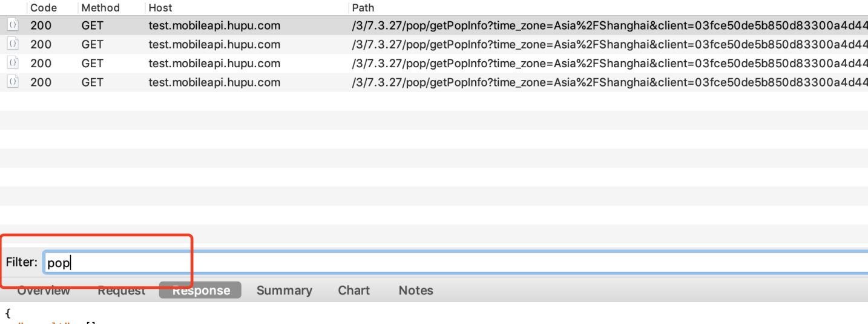Switch to the Notes tab

[x=416, y=291]
